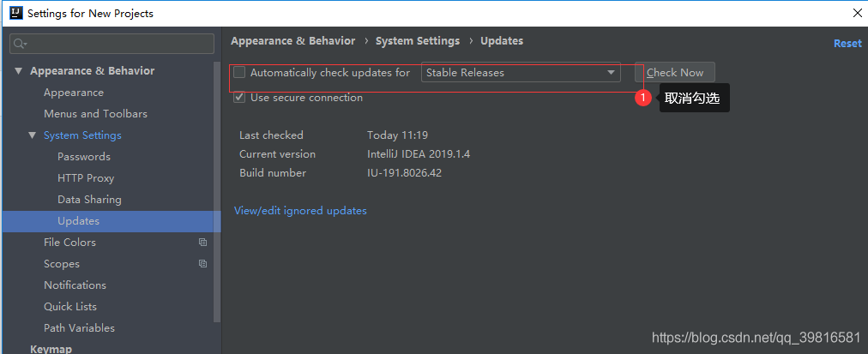868x354 pixels.
Task: Click the project-level icon beside File Colors
Action: point(203,243)
